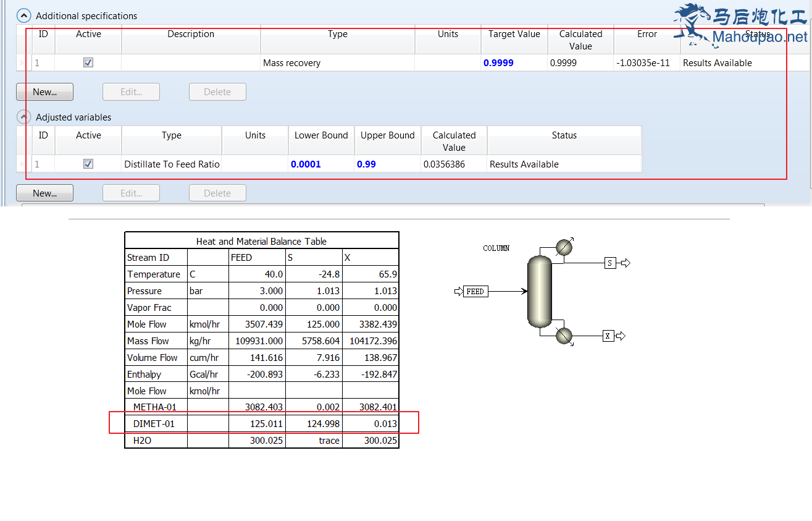Click the Mass Flow row label
Viewport: 812px width, 521px height.
(148, 341)
